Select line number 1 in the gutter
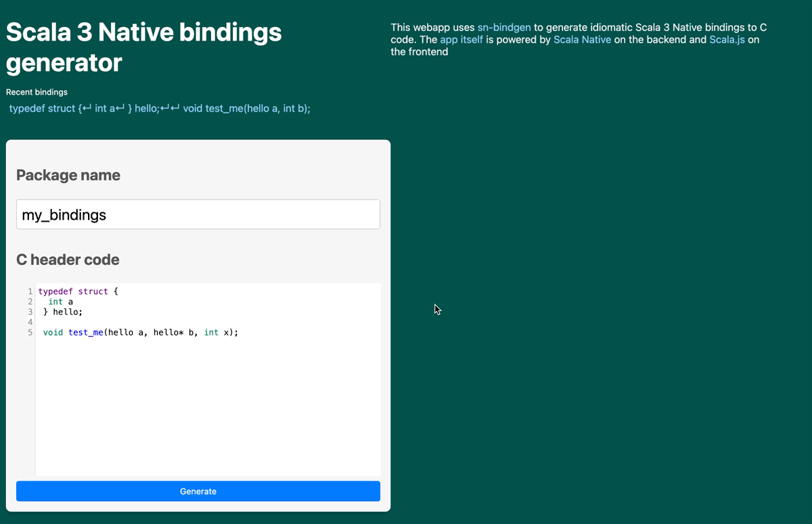The width and height of the screenshot is (812, 524). [x=30, y=291]
